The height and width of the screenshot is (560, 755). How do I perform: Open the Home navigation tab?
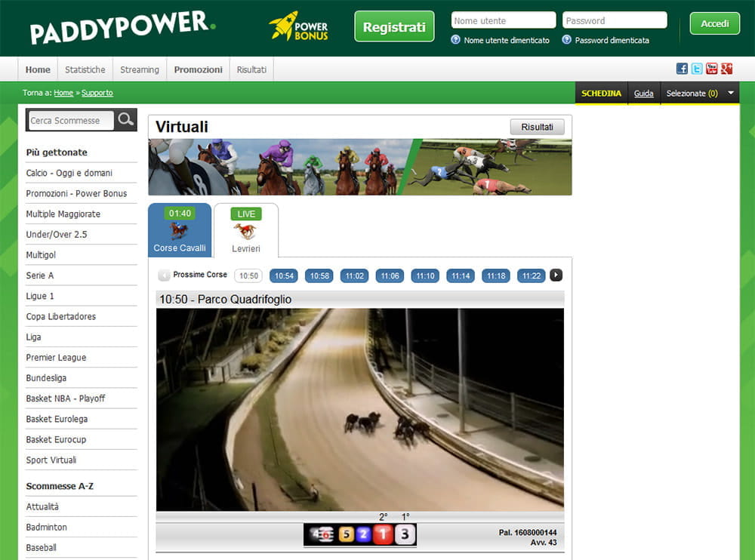click(x=38, y=69)
